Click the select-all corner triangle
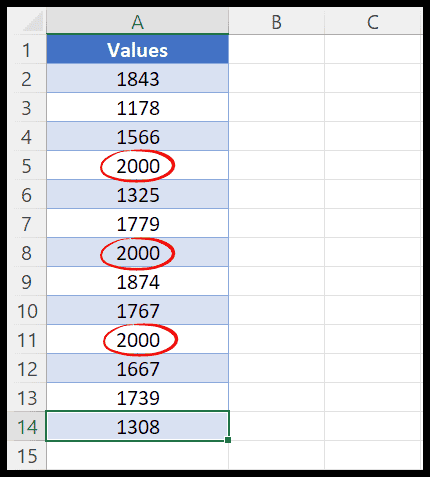Screen dimensions: 430x477 click(32, 22)
